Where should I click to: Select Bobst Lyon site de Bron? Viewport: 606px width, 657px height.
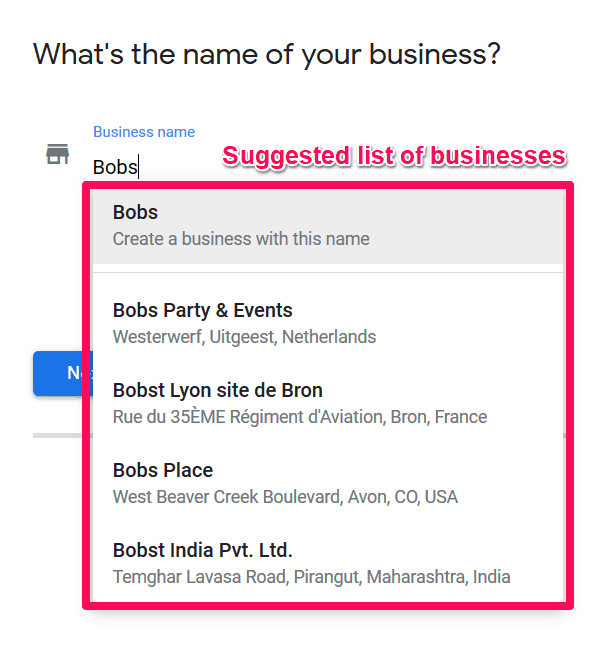218,390
